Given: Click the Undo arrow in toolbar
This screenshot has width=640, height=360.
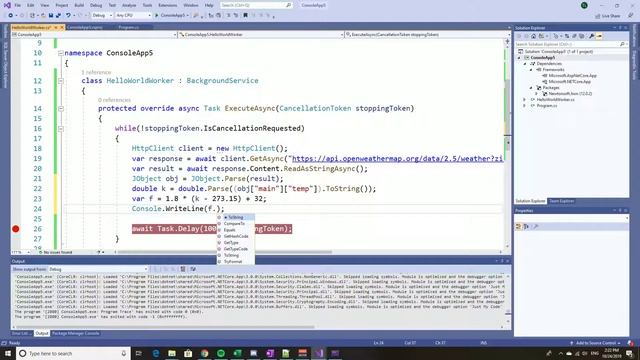Looking at the screenshot, I should (x=68, y=16).
